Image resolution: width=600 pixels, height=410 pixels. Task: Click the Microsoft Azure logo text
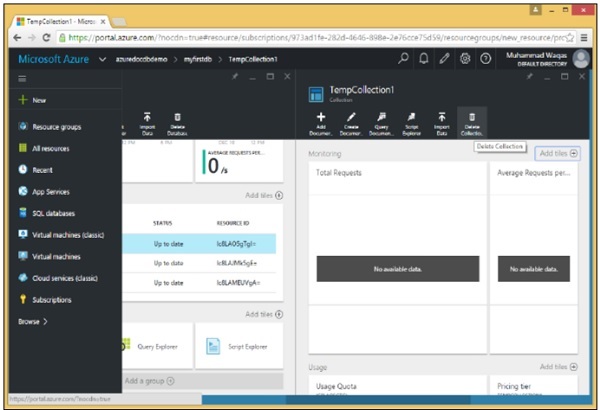[x=54, y=59]
